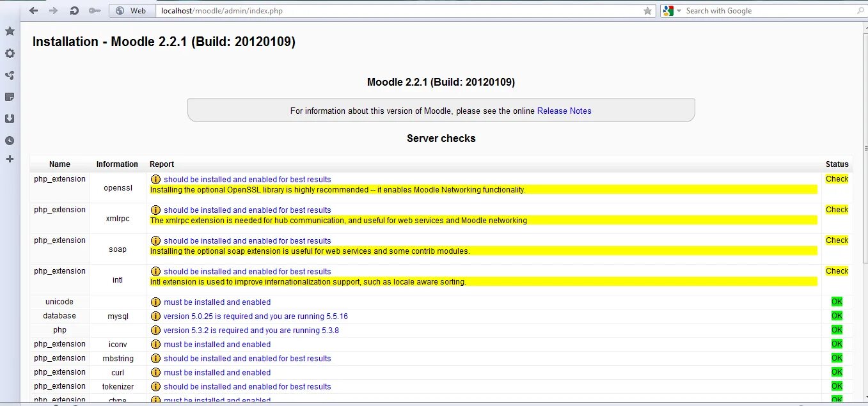Click the info icon in the tokenizer row
The height and width of the screenshot is (406, 868).
coord(155,387)
